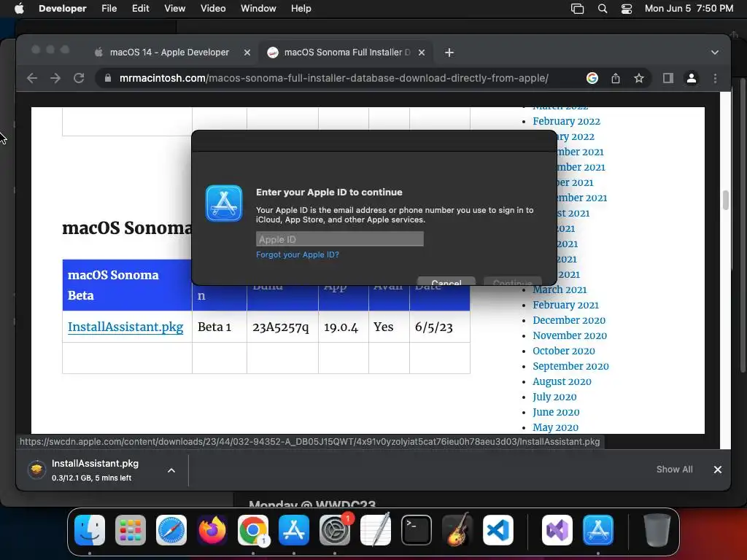
Task: Open the View menu
Action: [x=175, y=9]
